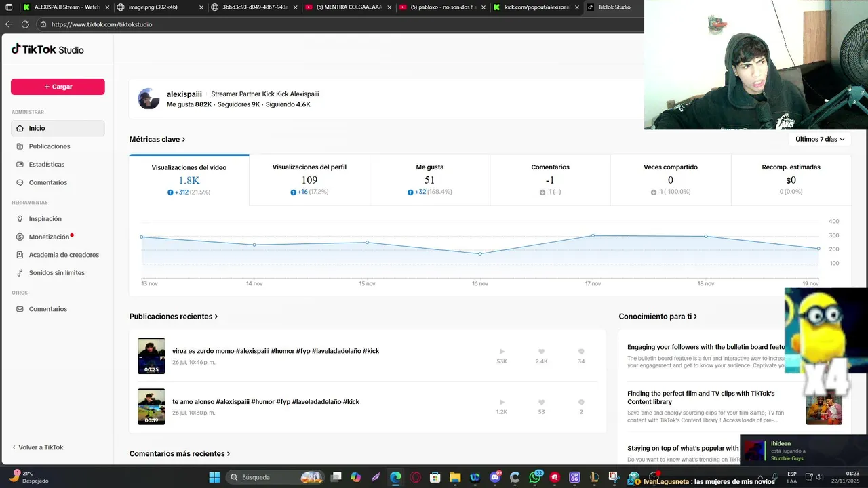Open Staying on top article

(683, 448)
